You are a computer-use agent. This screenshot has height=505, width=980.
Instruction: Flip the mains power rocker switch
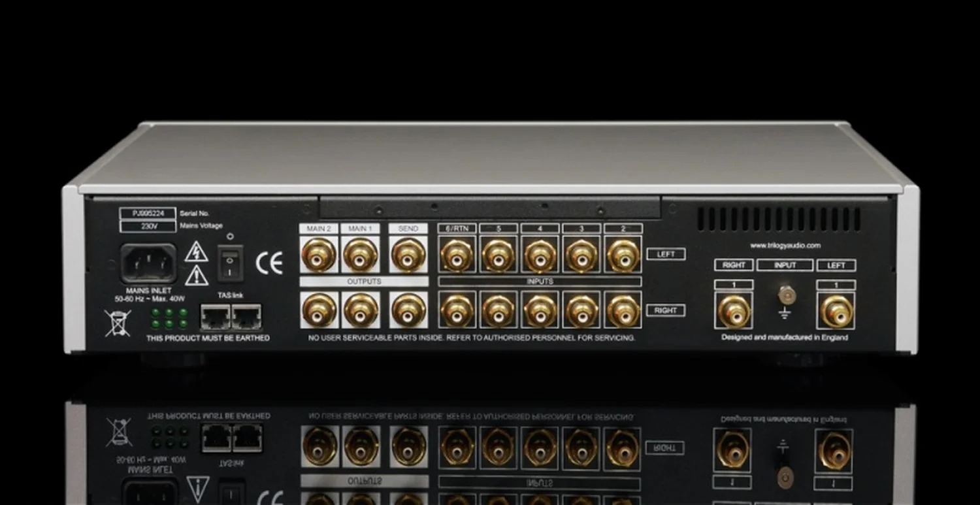[x=230, y=263]
